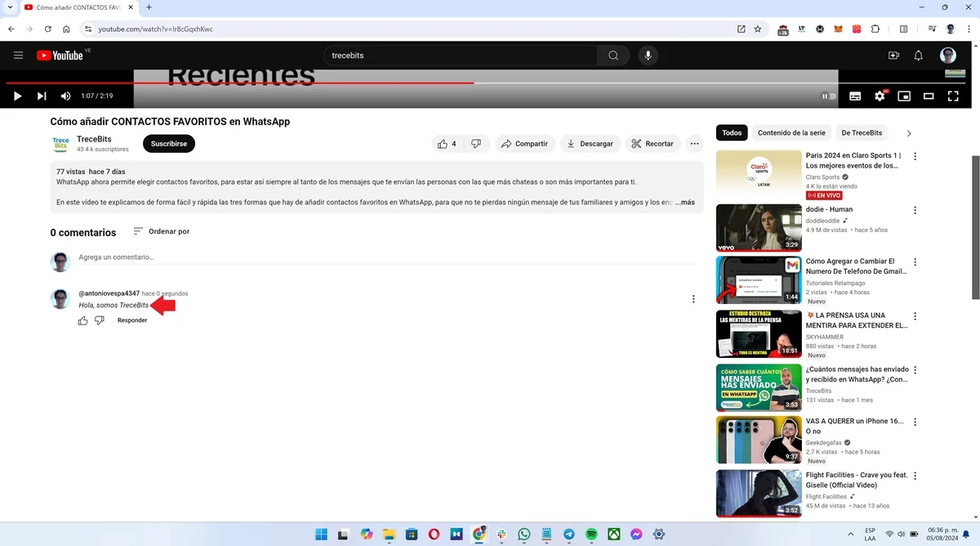Screen dimensions: 980x546
Task: Open the 'Ordenar por' comment sorting menu
Action: (x=161, y=231)
